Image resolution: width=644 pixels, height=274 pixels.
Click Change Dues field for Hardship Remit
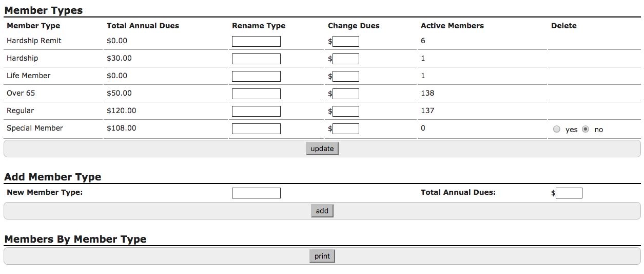(346, 42)
